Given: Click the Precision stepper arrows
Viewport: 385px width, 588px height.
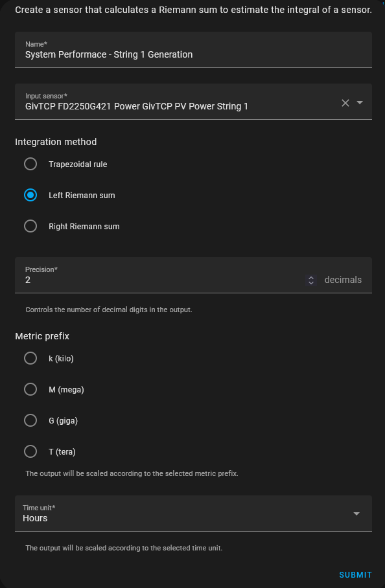Looking at the screenshot, I should click(310, 280).
